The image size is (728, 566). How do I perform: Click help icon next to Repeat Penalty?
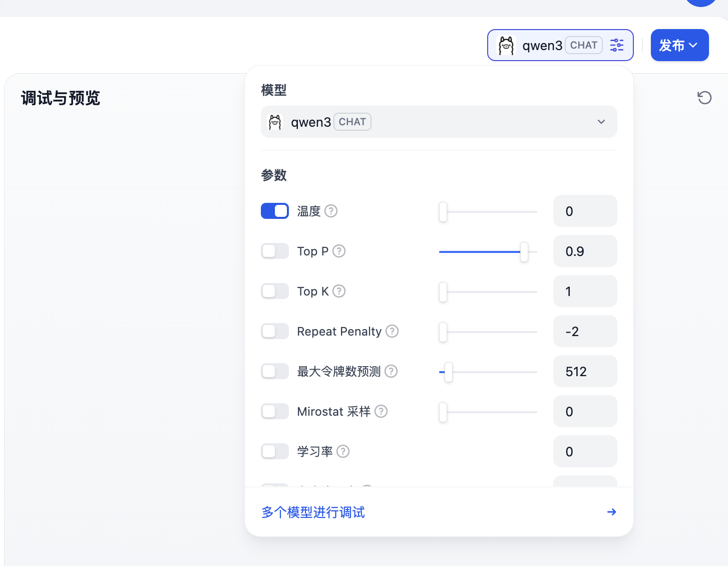[392, 331]
